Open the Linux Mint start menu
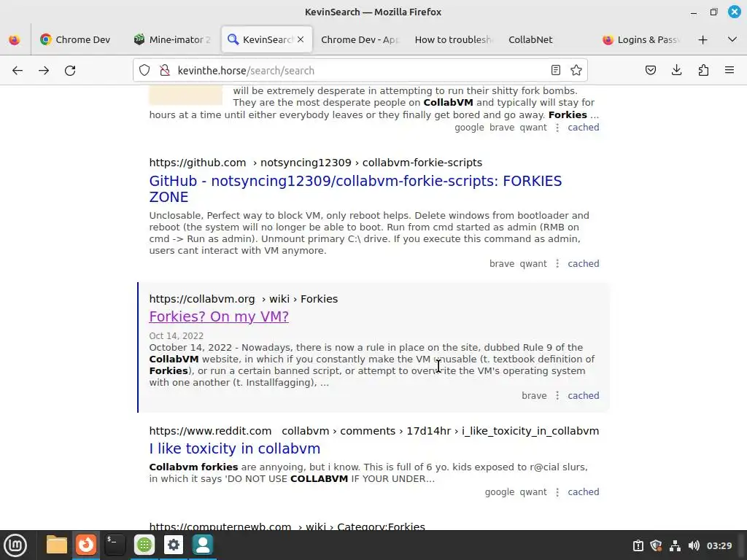The image size is (747, 560). coord(15,545)
